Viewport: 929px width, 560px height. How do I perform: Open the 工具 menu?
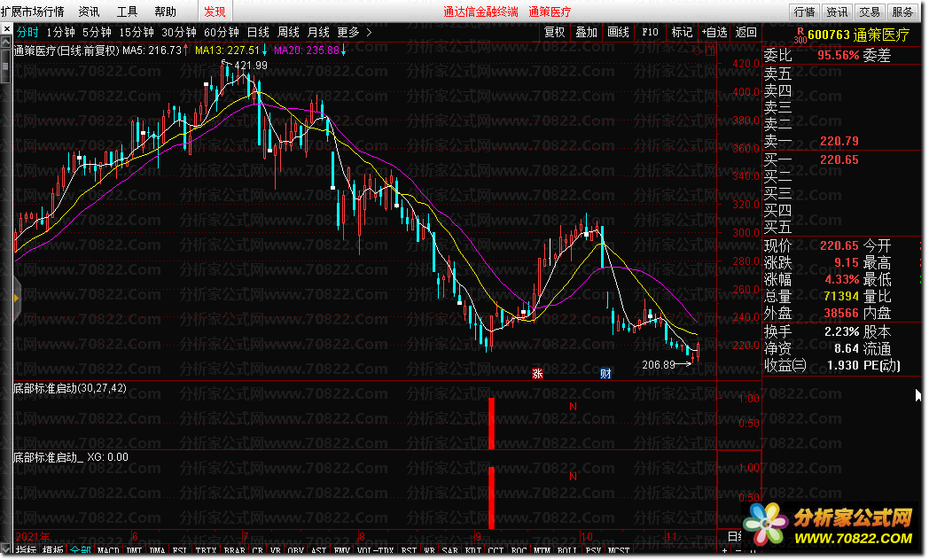point(127,12)
